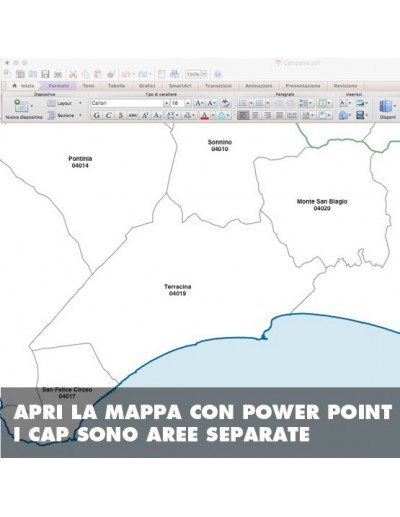Open the font size 18 dropdown

(188, 103)
